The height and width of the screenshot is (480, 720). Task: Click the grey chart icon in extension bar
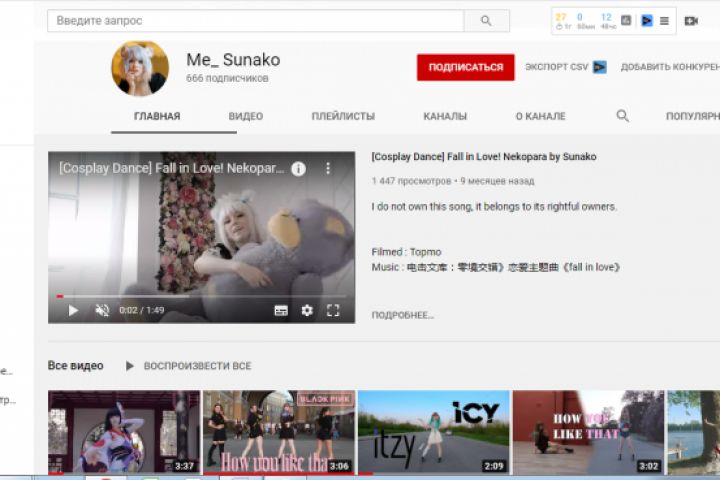click(626, 20)
